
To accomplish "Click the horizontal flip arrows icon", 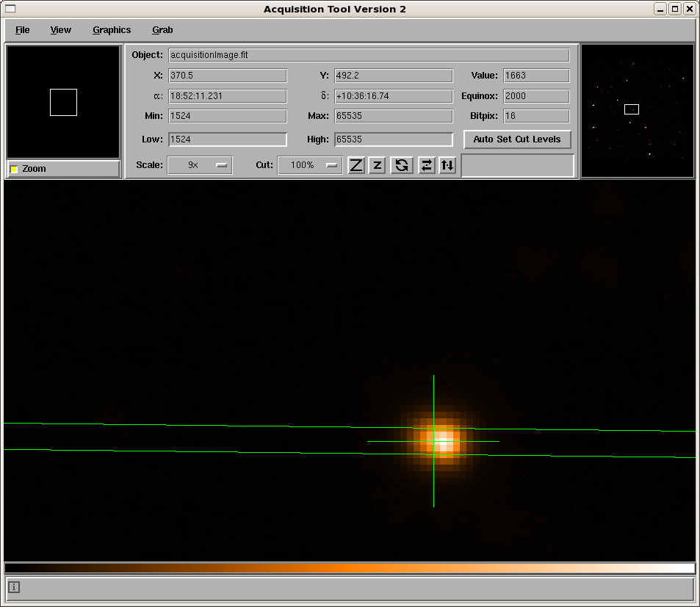I will click(x=426, y=165).
